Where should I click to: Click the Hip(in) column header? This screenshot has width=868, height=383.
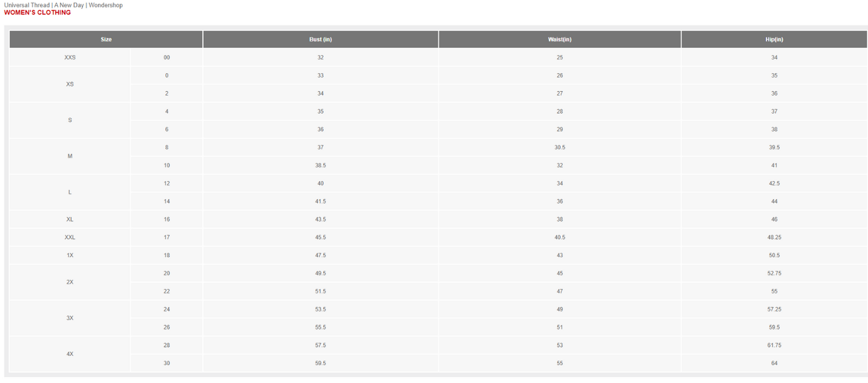click(x=774, y=40)
